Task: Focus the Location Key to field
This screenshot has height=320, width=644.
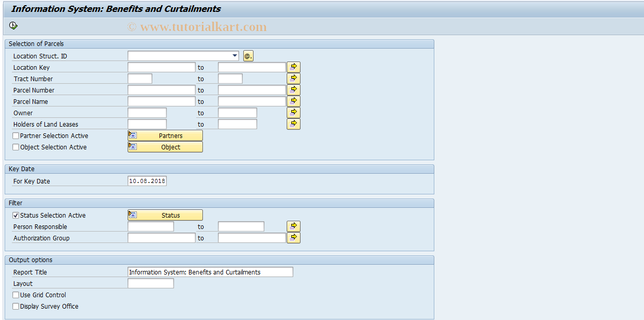Action: (x=252, y=67)
